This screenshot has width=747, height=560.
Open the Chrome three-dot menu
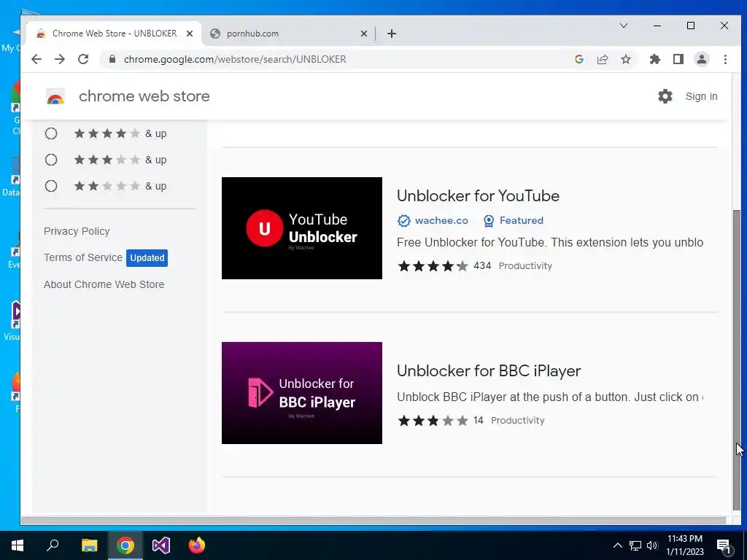click(726, 59)
